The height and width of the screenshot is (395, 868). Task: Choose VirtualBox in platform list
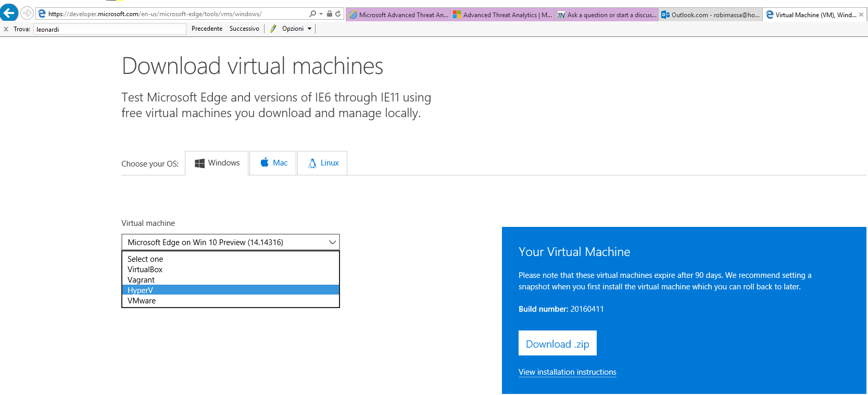coord(231,269)
